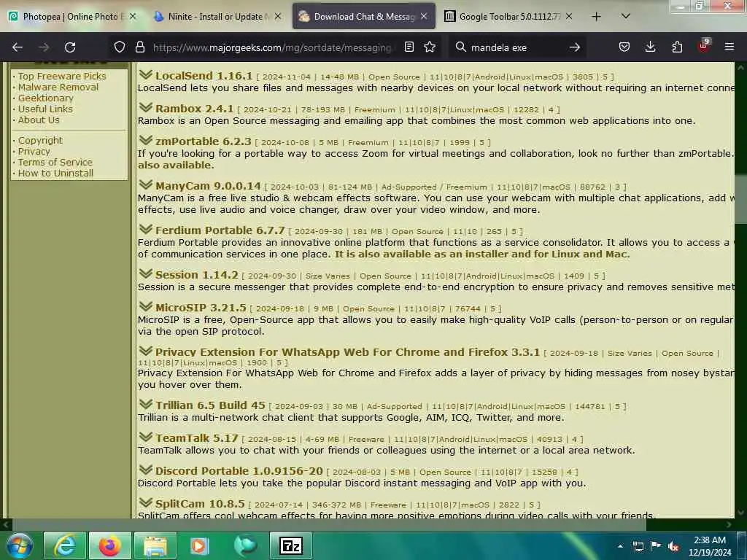Open LocalSend 1.16.1 listing

(204, 76)
